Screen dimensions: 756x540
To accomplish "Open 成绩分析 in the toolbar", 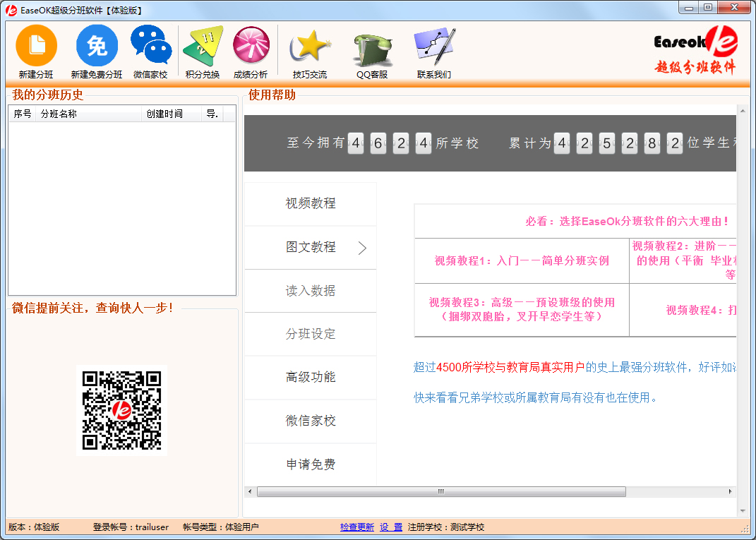I will coord(251,46).
